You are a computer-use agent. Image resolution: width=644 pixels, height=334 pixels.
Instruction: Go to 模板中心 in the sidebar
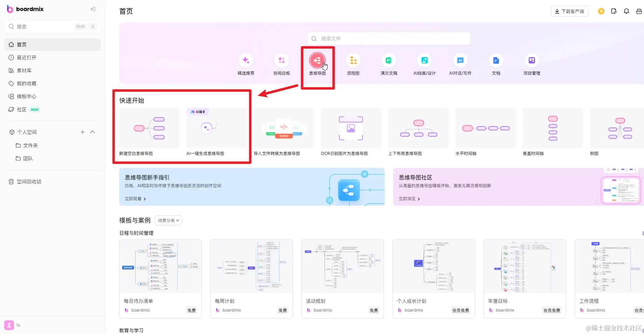coord(26,96)
